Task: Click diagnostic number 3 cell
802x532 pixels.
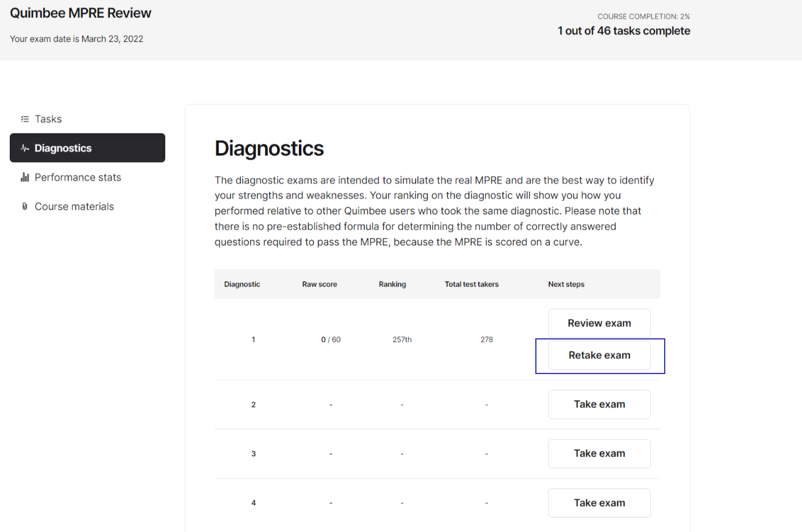Action: pyautogui.click(x=253, y=454)
